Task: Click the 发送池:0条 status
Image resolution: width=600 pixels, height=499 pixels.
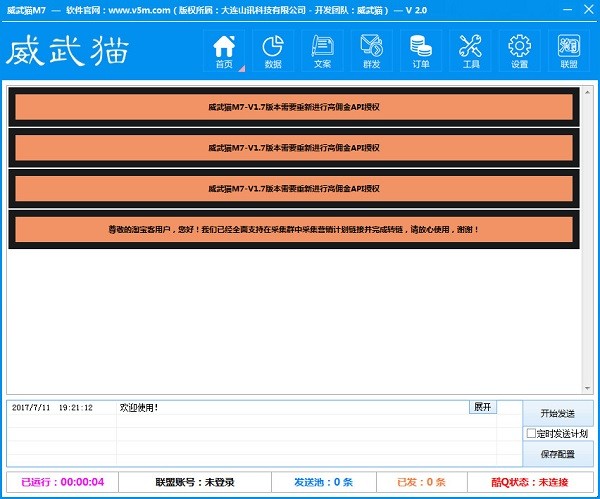Action: (324, 482)
